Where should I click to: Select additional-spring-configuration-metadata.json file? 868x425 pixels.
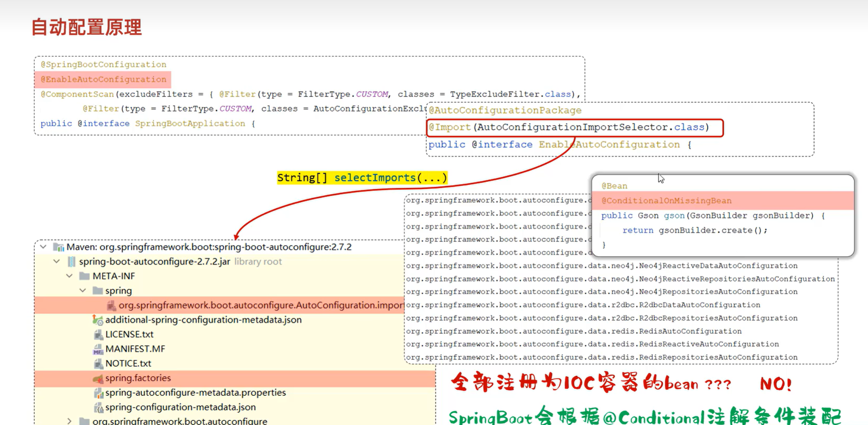[x=203, y=320]
